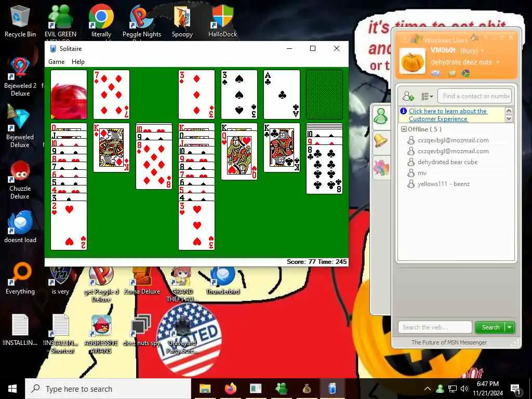Open Firefox from the taskbar
Viewport: 532px width, 399px height.
(230, 389)
